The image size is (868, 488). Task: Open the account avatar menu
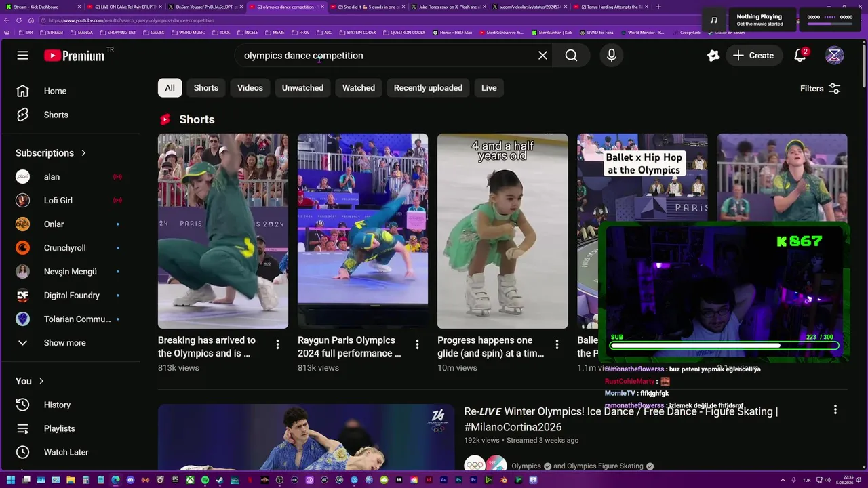coord(834,56)
